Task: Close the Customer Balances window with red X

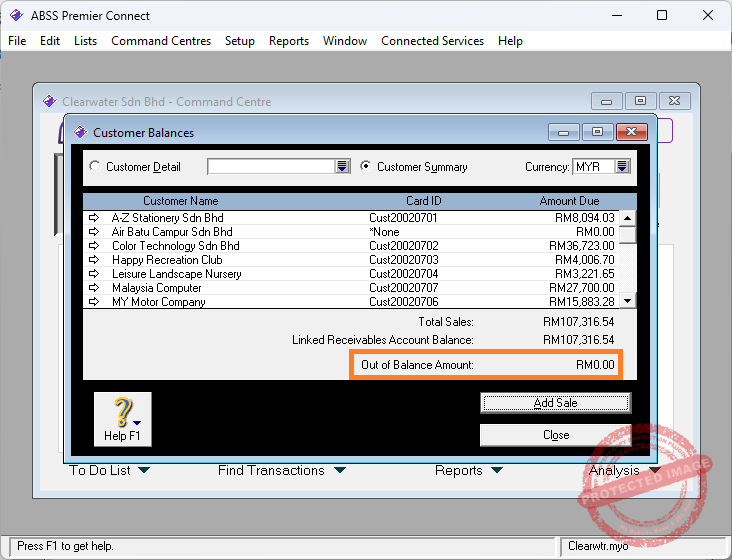Action: (632, 132)
